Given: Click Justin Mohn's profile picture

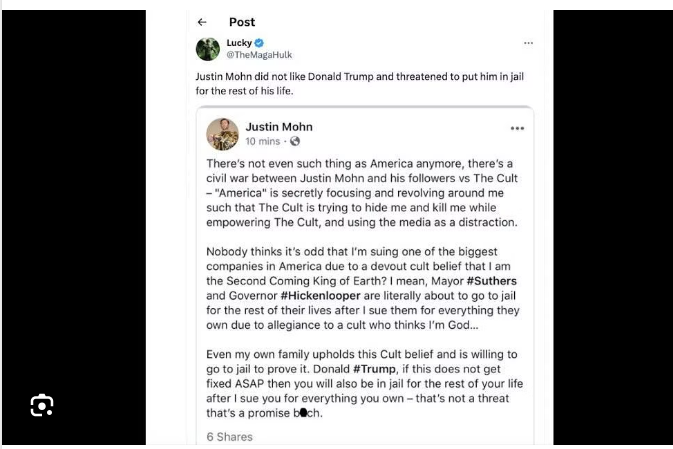Looking at the screenshot, I should click(222, 134).
